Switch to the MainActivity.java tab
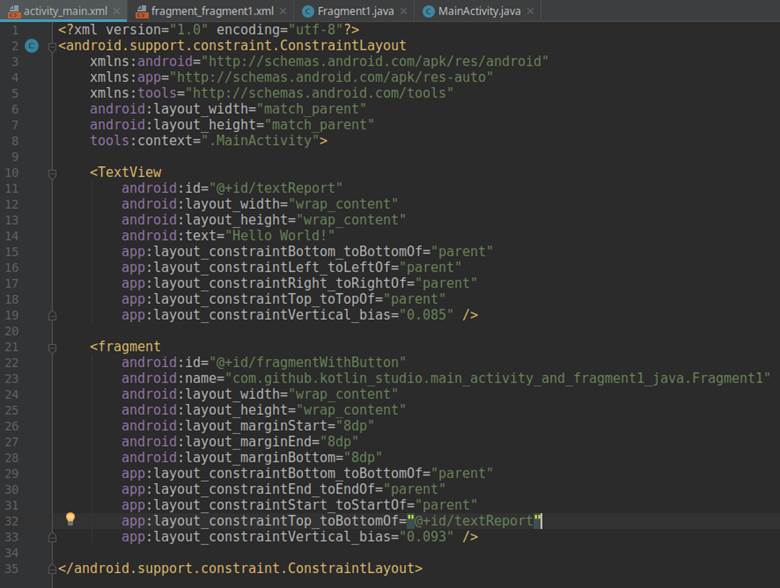The image size is (780, 588). [x=479, y=11]
